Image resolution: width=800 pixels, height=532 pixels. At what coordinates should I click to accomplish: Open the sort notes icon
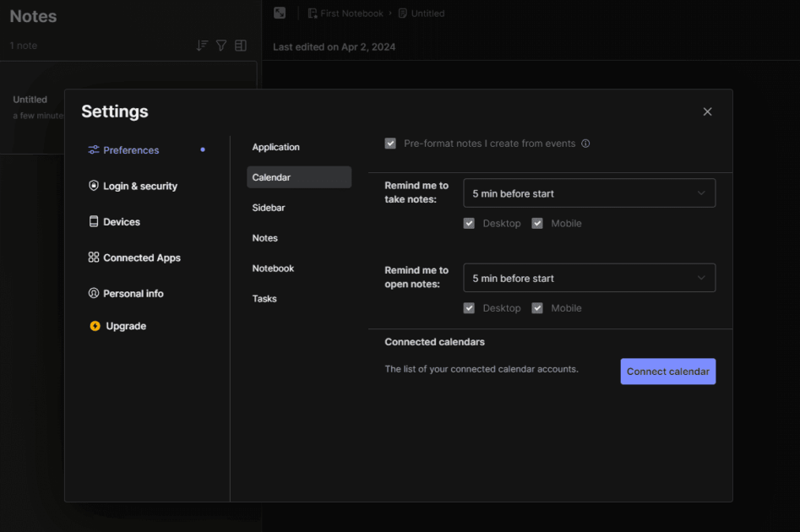(x=202, y=46)
